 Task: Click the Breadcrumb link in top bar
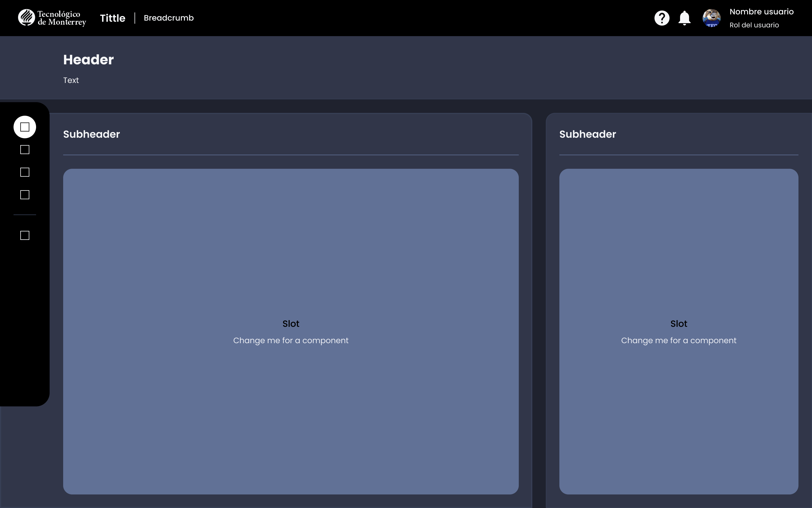168,18
